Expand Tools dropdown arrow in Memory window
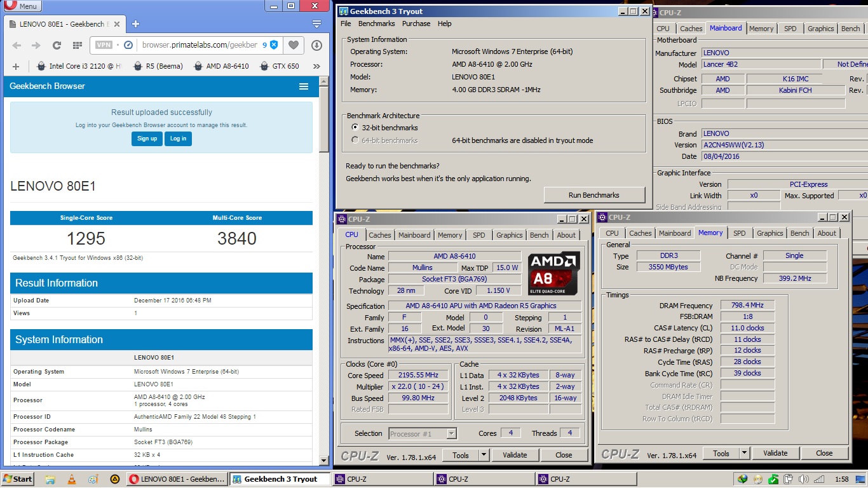Viewport: 868px width, 488px height. coord(743,453)
